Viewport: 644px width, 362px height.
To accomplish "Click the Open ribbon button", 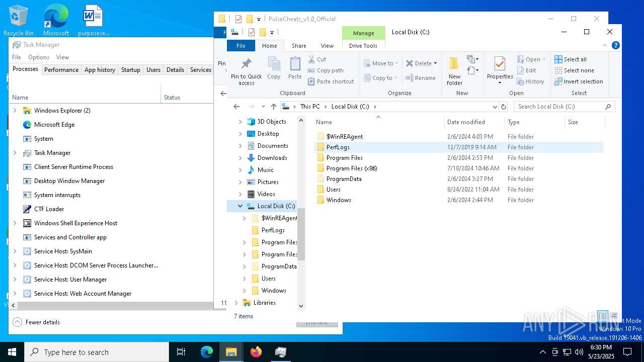I will coord(531,59).
